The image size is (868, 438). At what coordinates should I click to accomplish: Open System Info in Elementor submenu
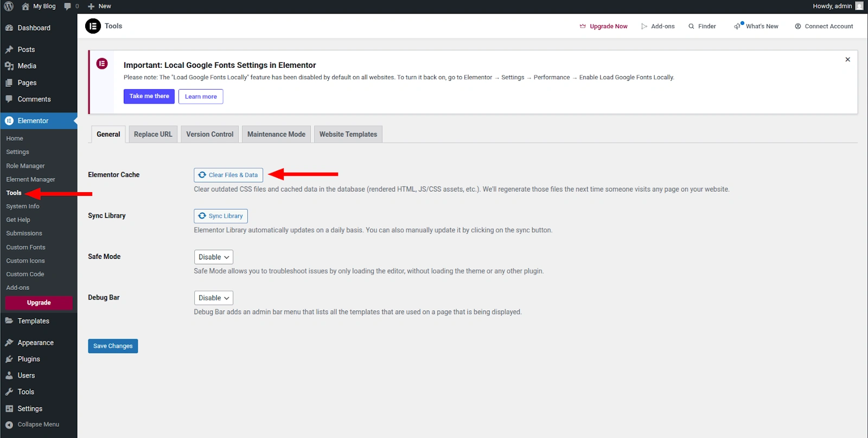point(23,206)
